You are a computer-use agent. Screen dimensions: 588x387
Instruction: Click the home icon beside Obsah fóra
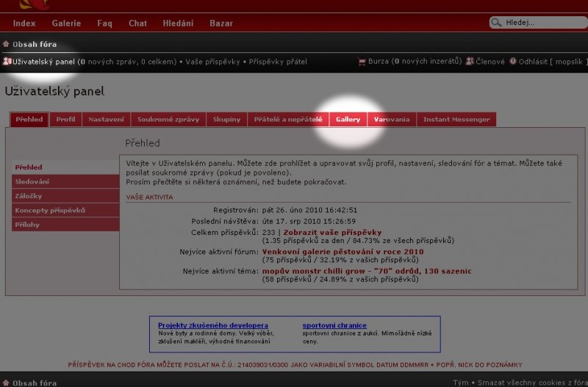(x=6, y=44)
